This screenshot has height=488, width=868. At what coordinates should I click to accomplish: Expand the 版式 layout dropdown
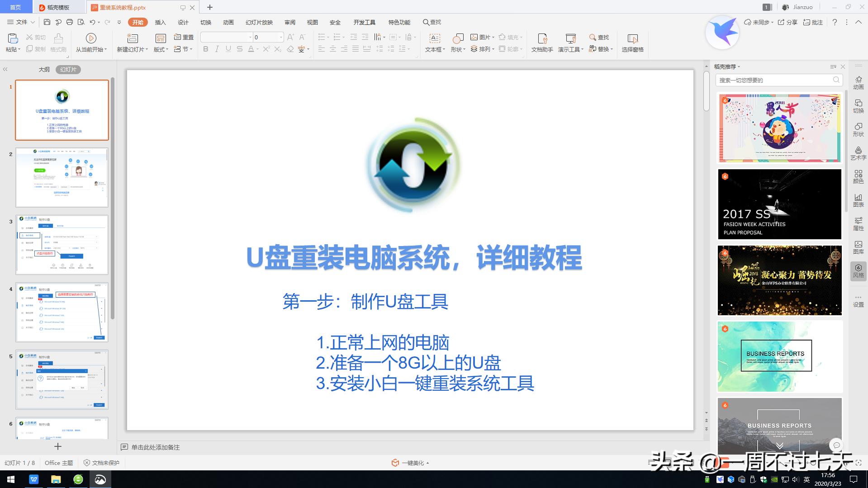pos(161,49)
